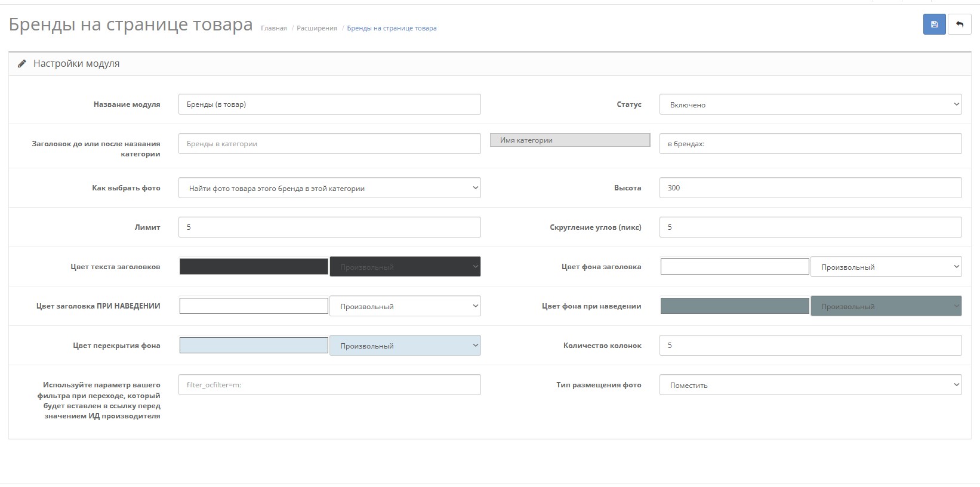Click the Количество колонок field
Image resolution: width=980 pixels, height=487 pixels.
coord(810,345)
